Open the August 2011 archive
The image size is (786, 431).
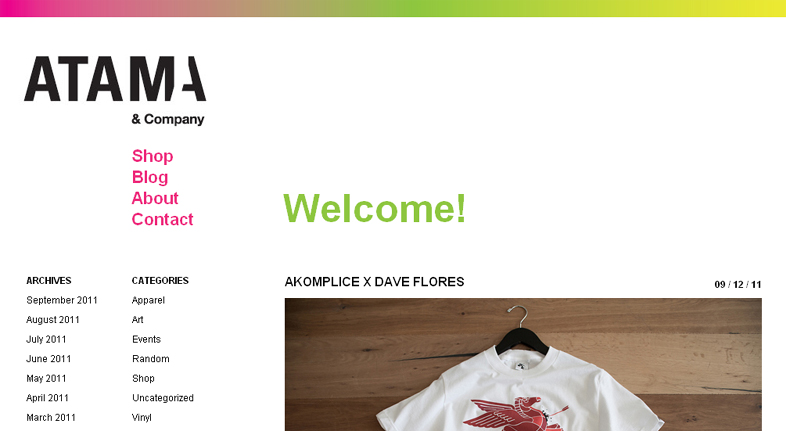[53, 320]
